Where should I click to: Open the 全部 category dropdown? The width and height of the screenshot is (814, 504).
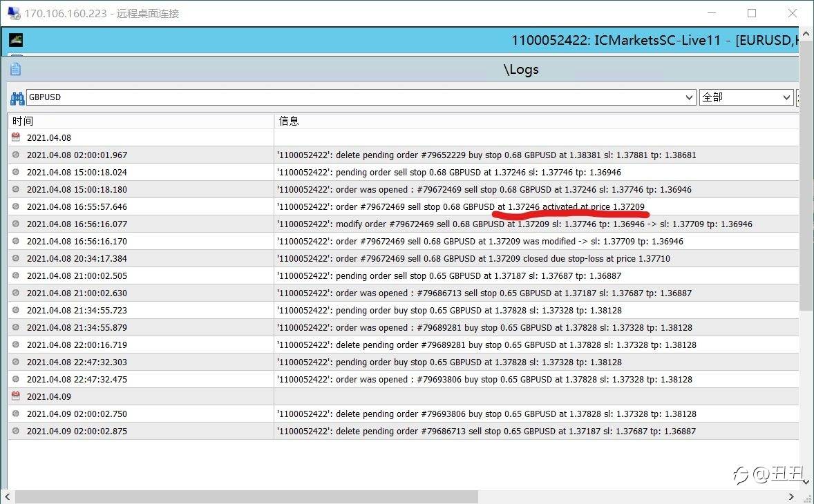pyautogui.click(x=746, y=97)
